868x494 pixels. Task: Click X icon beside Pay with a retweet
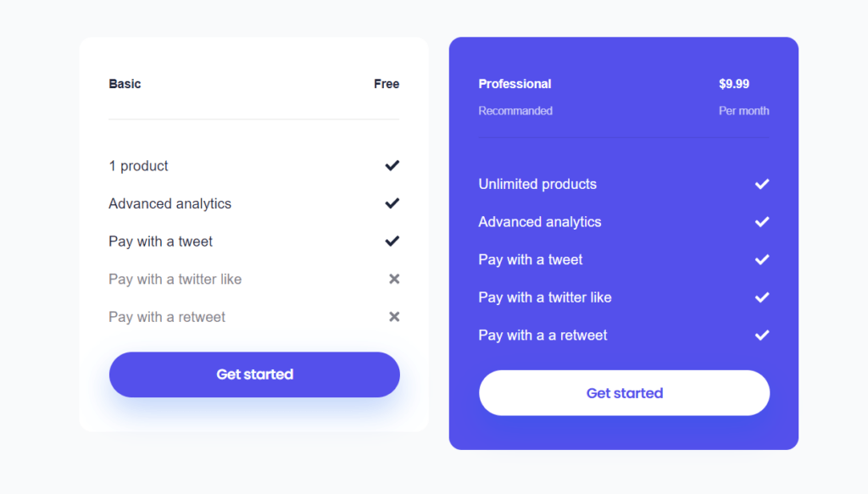393,316
